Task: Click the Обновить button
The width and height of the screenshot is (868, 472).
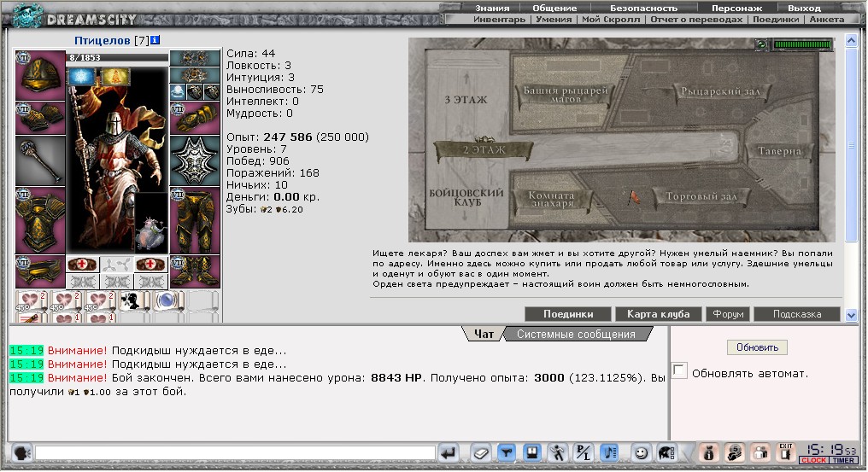Action: point(757,347)
